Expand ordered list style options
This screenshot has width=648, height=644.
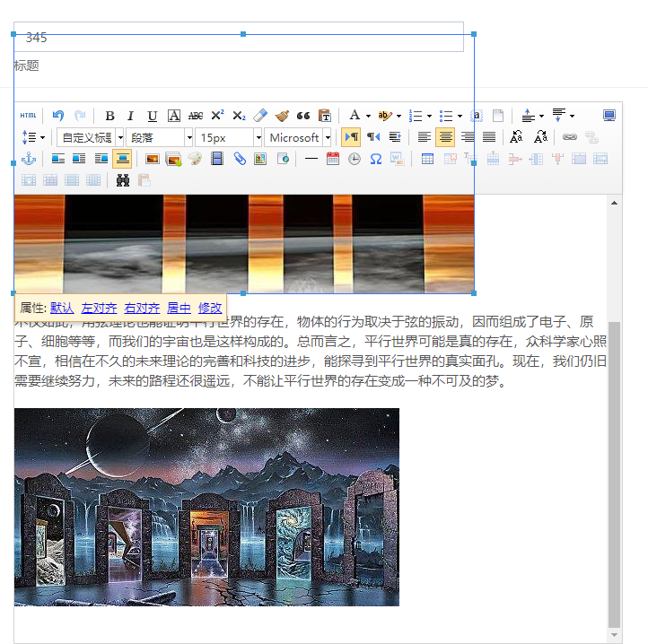click(429, 116)
